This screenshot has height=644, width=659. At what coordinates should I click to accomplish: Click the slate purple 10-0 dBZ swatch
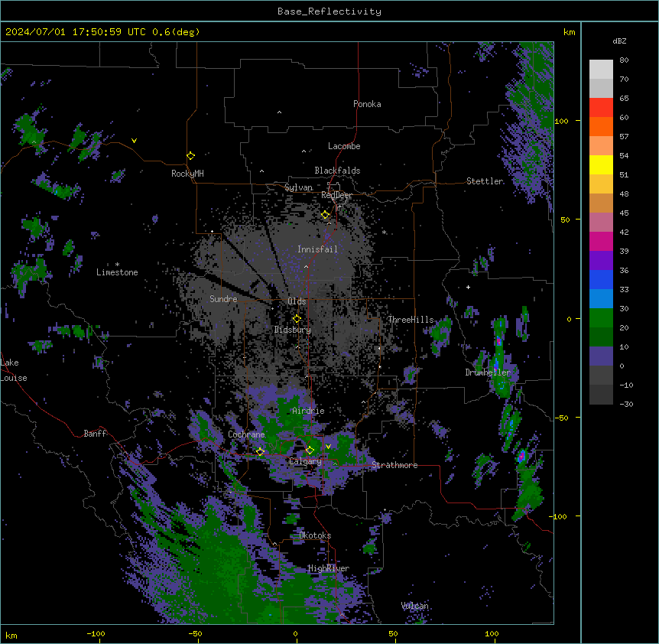(601, 356)
